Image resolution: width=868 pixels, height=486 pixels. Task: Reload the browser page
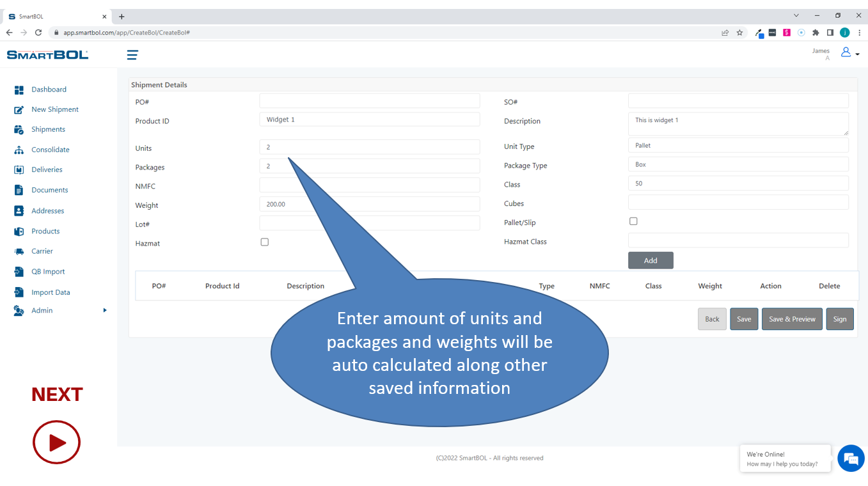[38, 33]
